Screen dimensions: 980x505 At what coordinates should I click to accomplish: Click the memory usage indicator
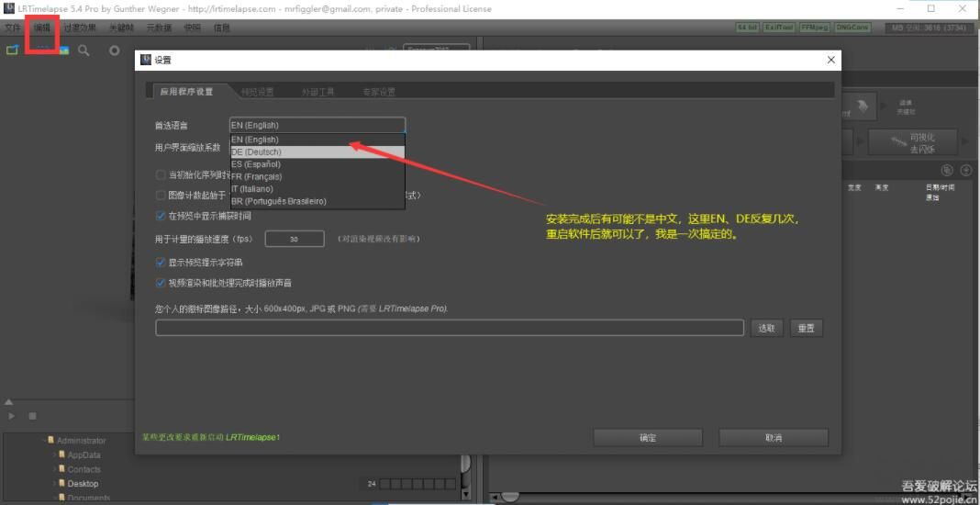tap(930, 28)
